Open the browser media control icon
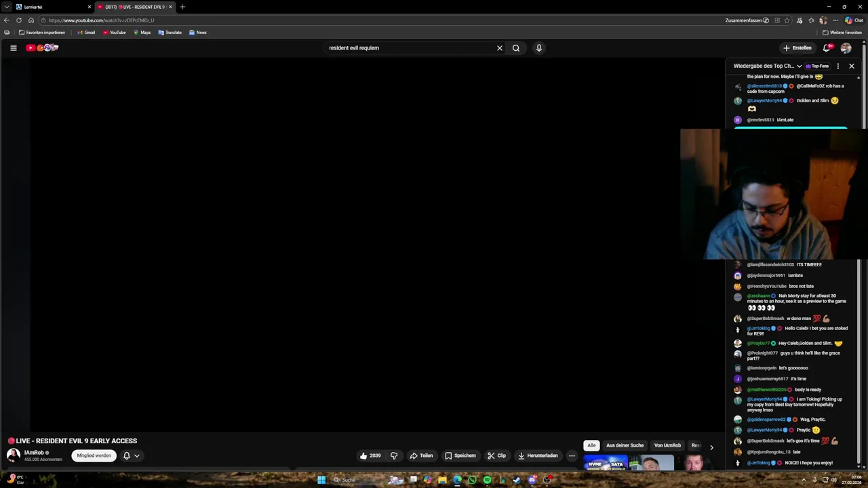This screenshot has width=868, height=488. pyautogui.click(x=800, y=20)
